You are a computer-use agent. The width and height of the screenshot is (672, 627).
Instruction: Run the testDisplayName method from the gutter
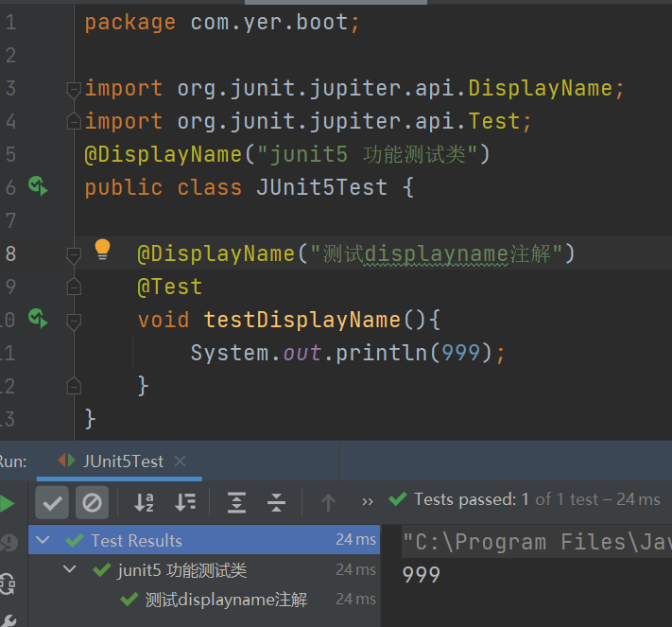(38, 319)
